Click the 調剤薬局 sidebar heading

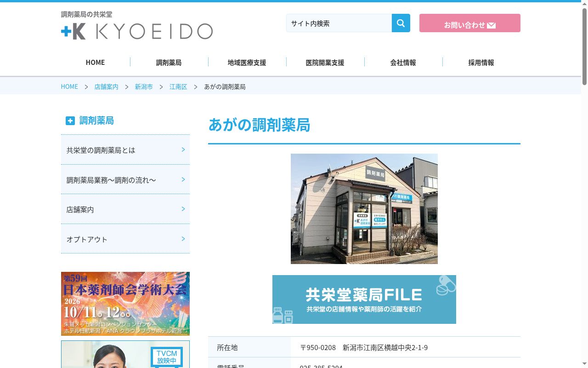(96, 121)
